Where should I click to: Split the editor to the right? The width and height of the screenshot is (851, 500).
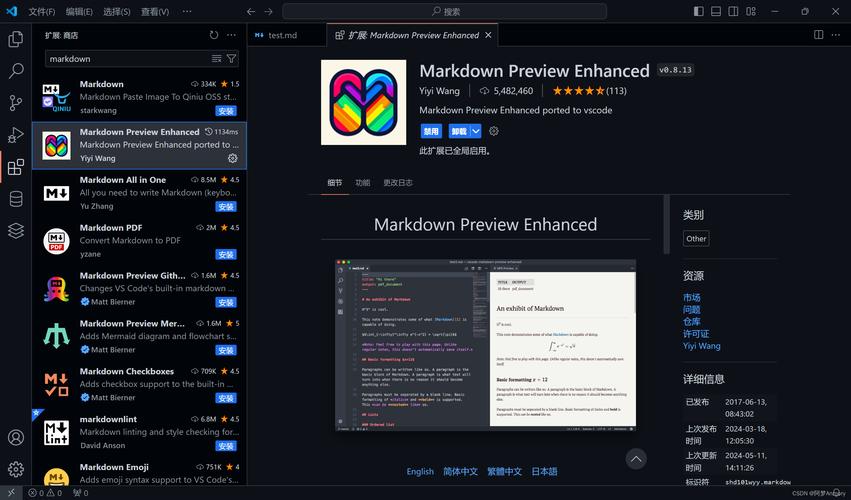coord(818,35)
